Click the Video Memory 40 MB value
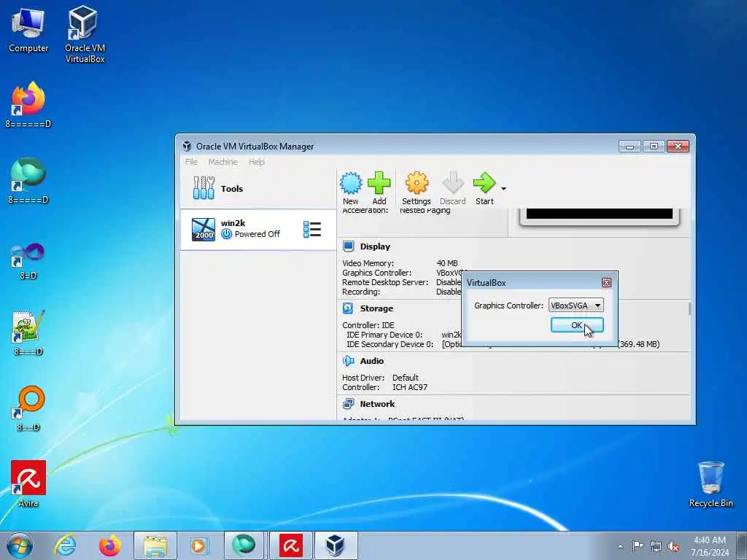 tap(447, 263)
